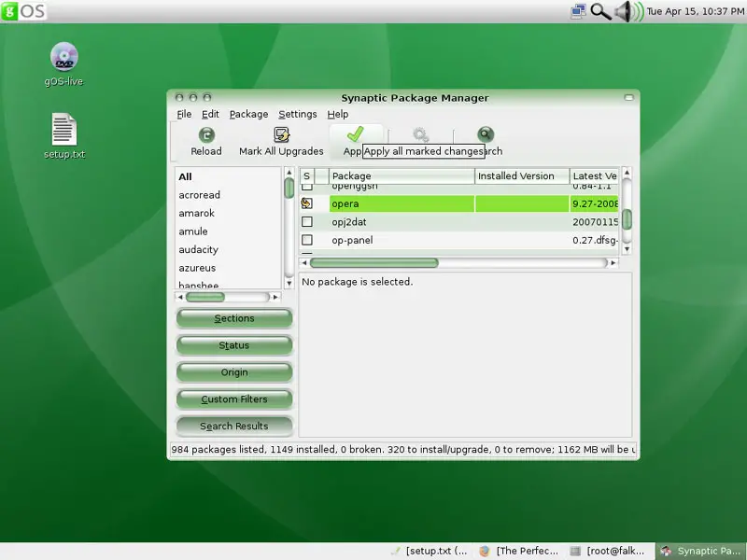
Task: Click the Sections filter button
Action: pos(234,318)
